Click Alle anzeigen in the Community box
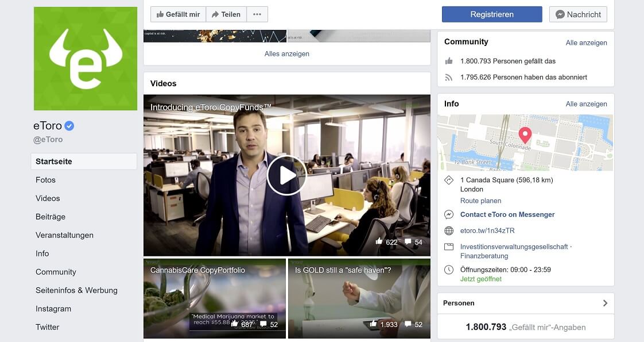644x342 pixels. click(586, 43)
